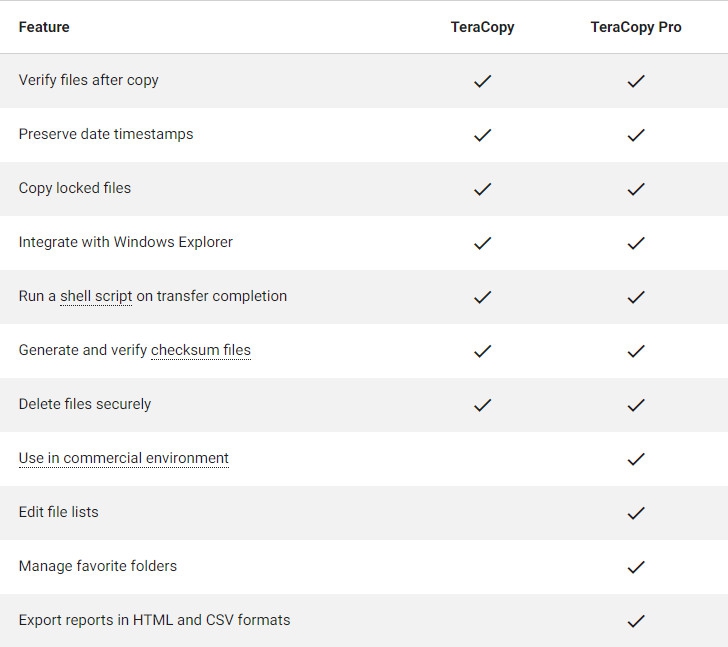The height and width of the screenshot is (647, 728).
Task: Click the 'Feature' column header
Action: (44, 27)
